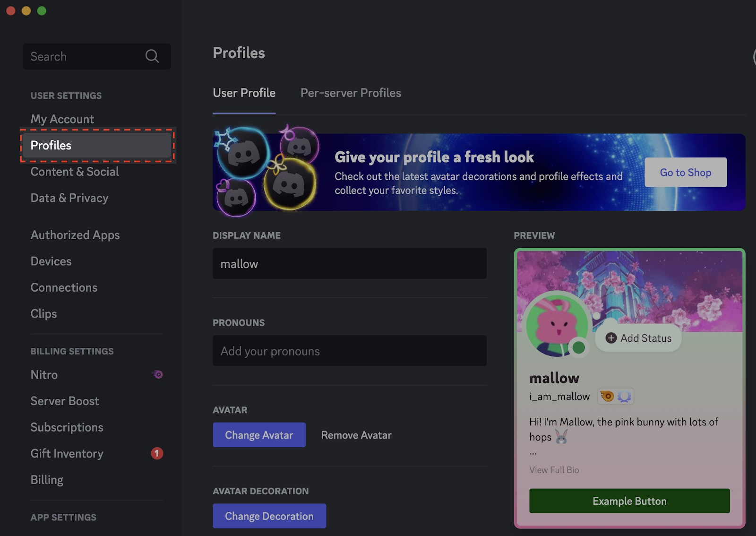Switch to the Per-server Profiles tab
Screen dimensions: 756x536
pos(350,93)
